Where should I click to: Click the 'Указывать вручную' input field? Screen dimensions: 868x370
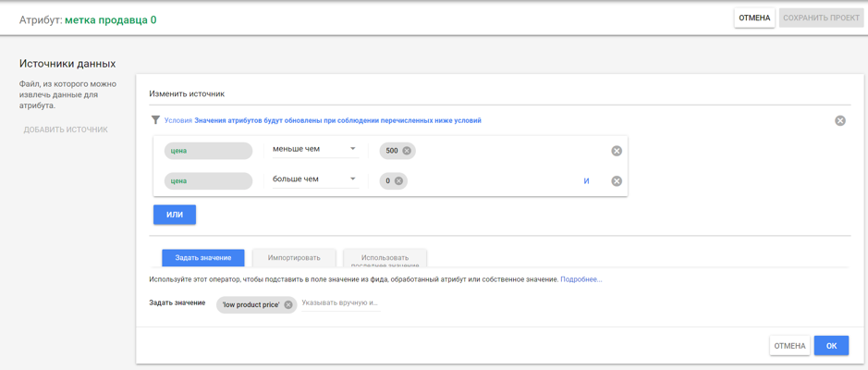pos(340,303)
